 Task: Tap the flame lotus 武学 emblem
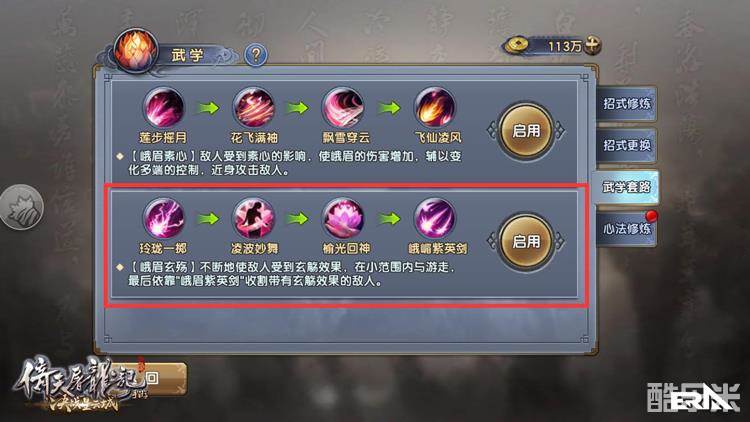click(x=136, y=51)
